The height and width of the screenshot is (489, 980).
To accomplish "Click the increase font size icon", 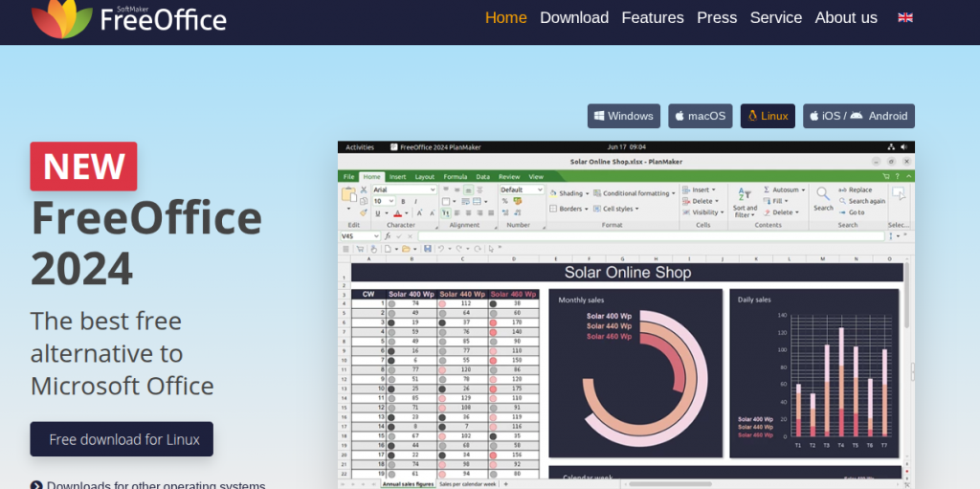I will pyautogui.click(x=419, y=213).
